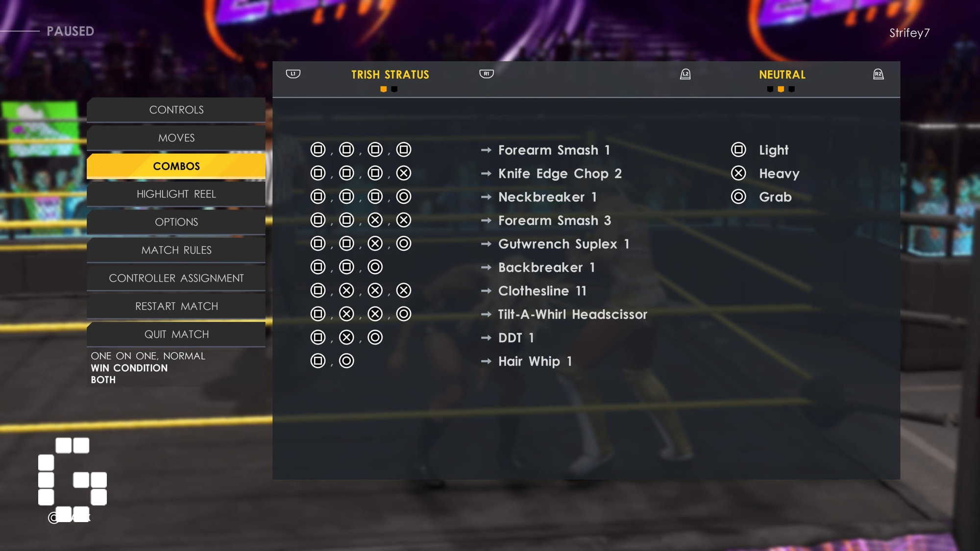Select the MOVES menu section
Image resolution: width=980 pixels, height=551 pixels.
tap(176, 137)
